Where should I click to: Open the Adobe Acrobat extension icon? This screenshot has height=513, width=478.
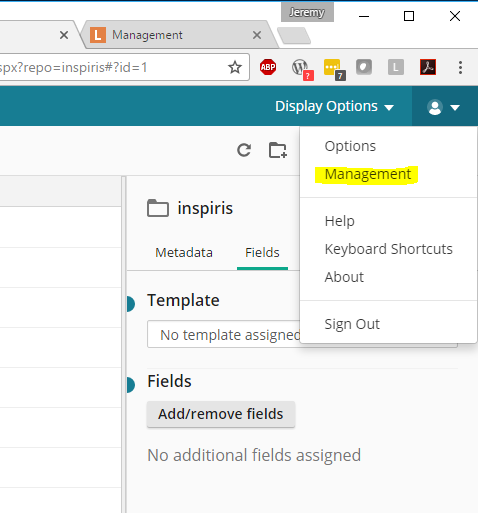click(428, 67)
